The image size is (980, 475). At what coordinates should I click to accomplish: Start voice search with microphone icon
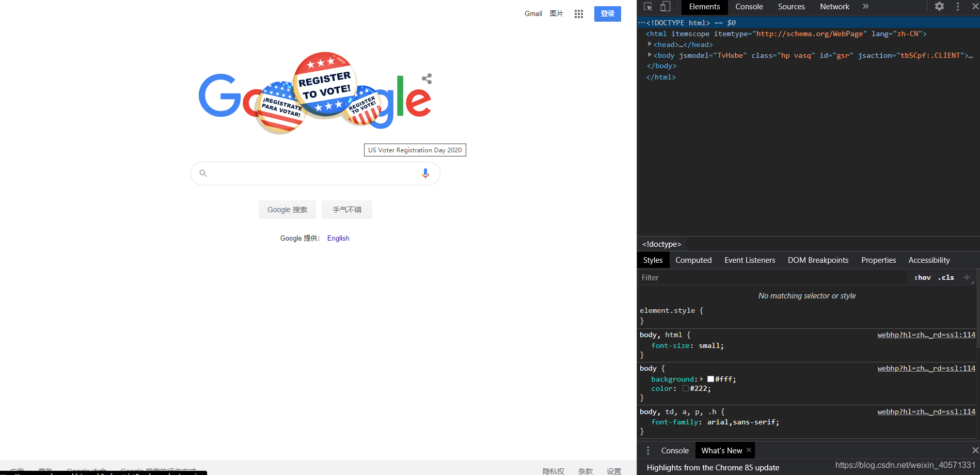coord(425,173)
